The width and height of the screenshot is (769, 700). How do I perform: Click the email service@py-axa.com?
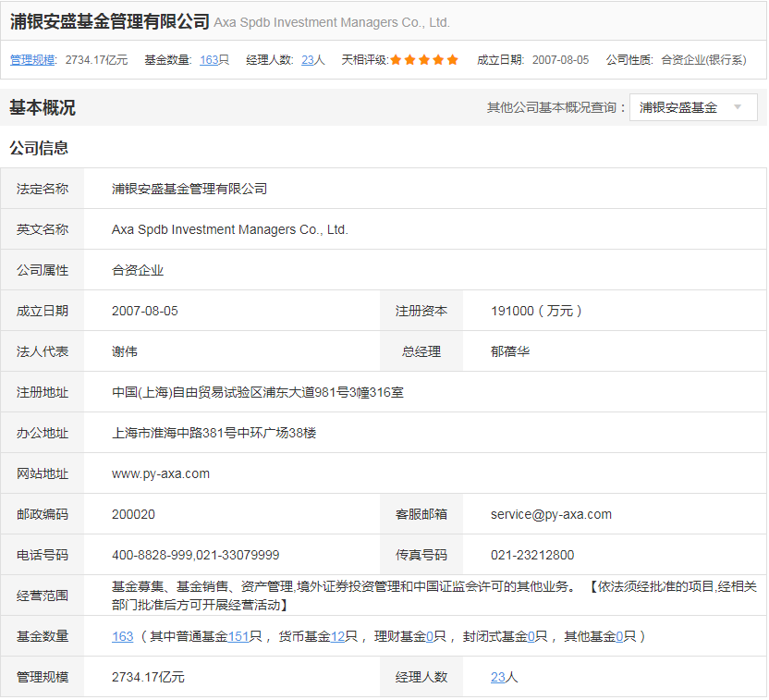pyautogui.click(x=551, y=514)
